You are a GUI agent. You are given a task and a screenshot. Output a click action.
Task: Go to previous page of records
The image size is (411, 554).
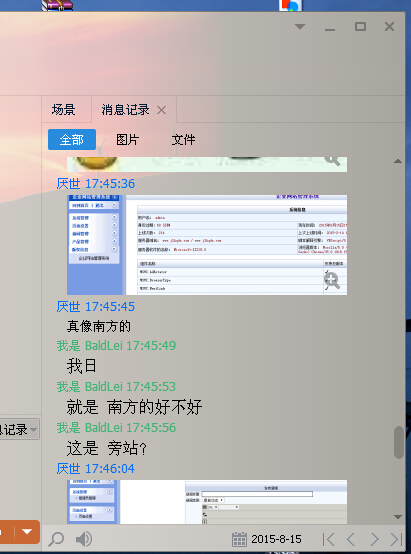(x=351, y=539)
